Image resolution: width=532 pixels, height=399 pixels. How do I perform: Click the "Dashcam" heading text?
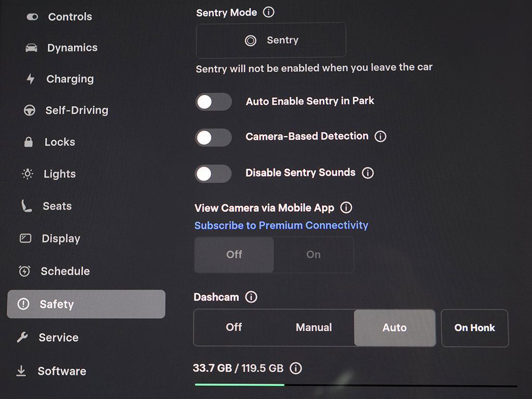[x=217, y=297]
